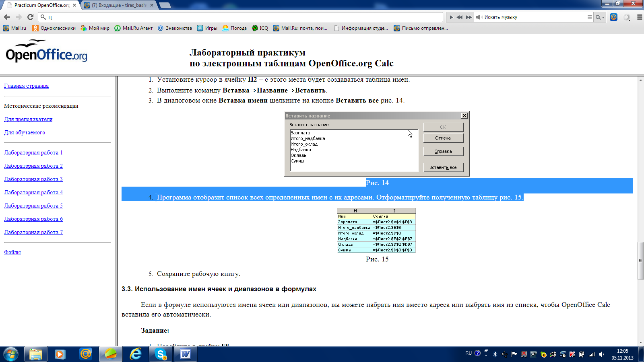Viewport: 644px width, 362px height.
Task: Open the ICQ bookmark
Action: pyautogui.click(x=260, y=28)
